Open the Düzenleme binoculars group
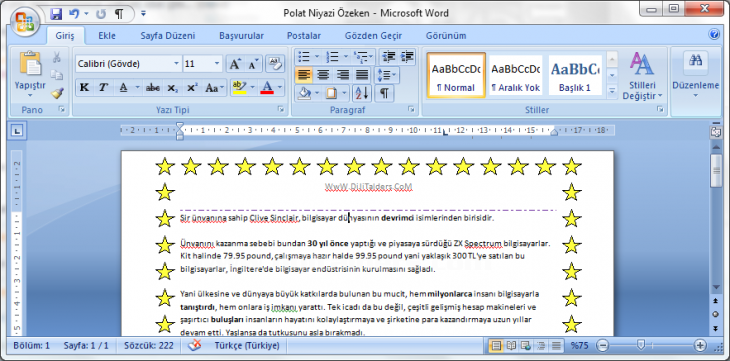The image size is (730, 361). click(696, 76)
